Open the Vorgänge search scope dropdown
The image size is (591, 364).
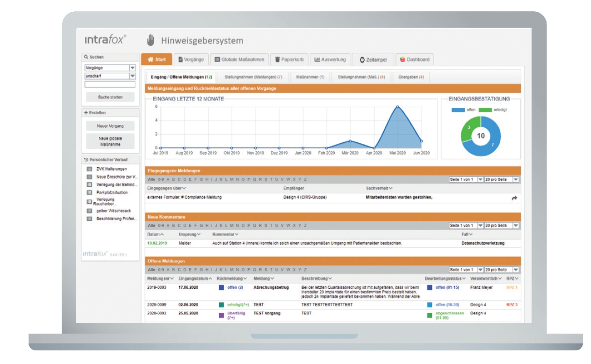(x=110, y=68)
